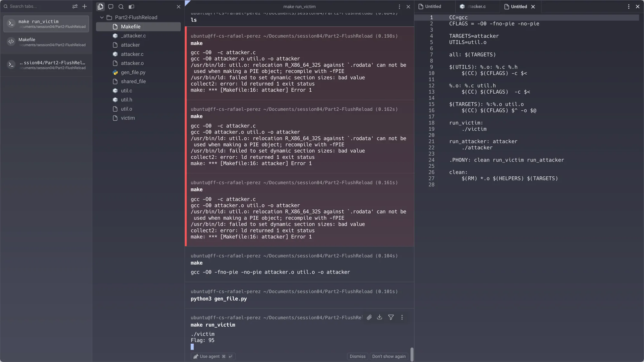Switch to Makefile tab in sidebar
This screenshot has height=362, width=644.
pyautogui.click(x=46, y=42)
